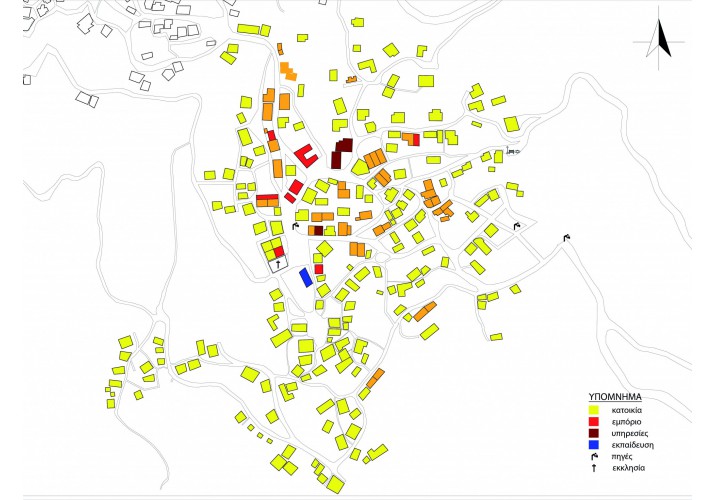This screenshot has width=715, height=500.
Task: Click the legend label υπηρεσίες
Action: pyautogui.click(x=630, y=433)
